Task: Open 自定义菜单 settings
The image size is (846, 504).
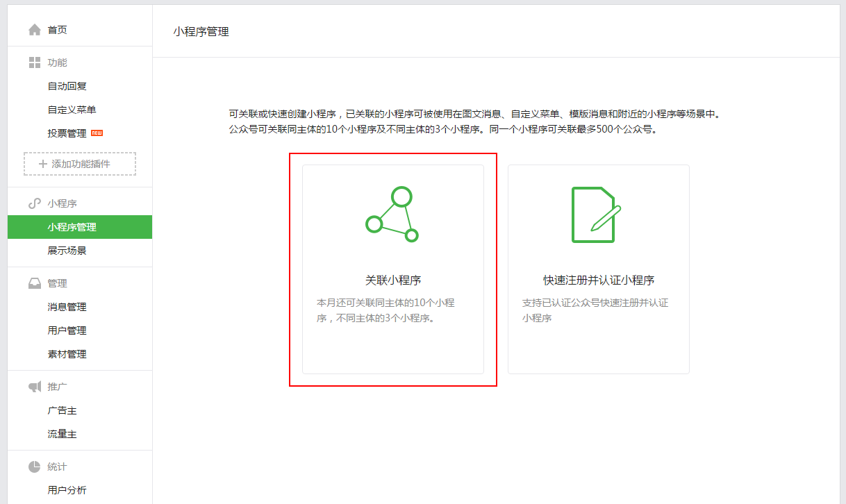Action: coord(72,110)
